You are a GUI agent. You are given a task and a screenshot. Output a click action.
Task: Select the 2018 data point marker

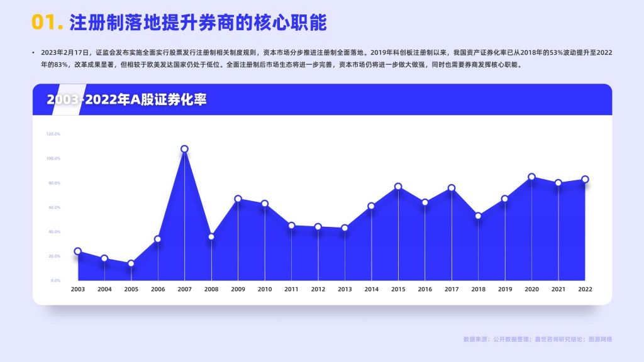point(478,216)
